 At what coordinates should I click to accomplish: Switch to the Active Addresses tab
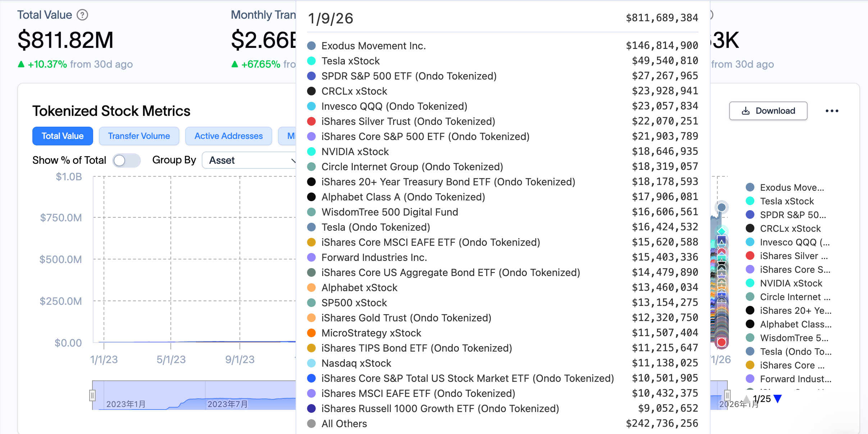[228, 136]
